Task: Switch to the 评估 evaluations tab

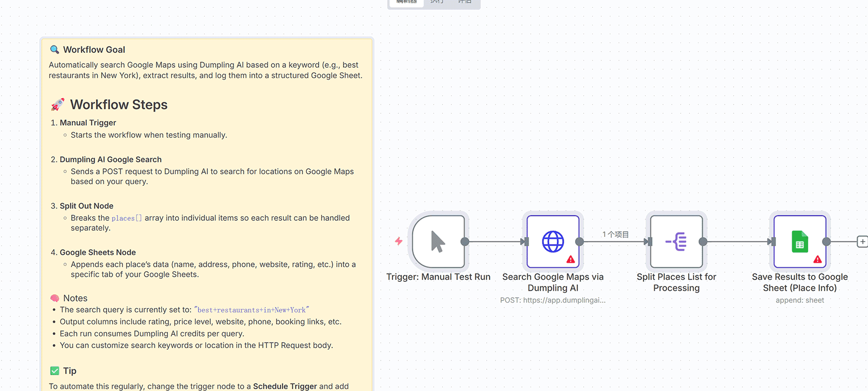Action: click(x=464, y=2)
